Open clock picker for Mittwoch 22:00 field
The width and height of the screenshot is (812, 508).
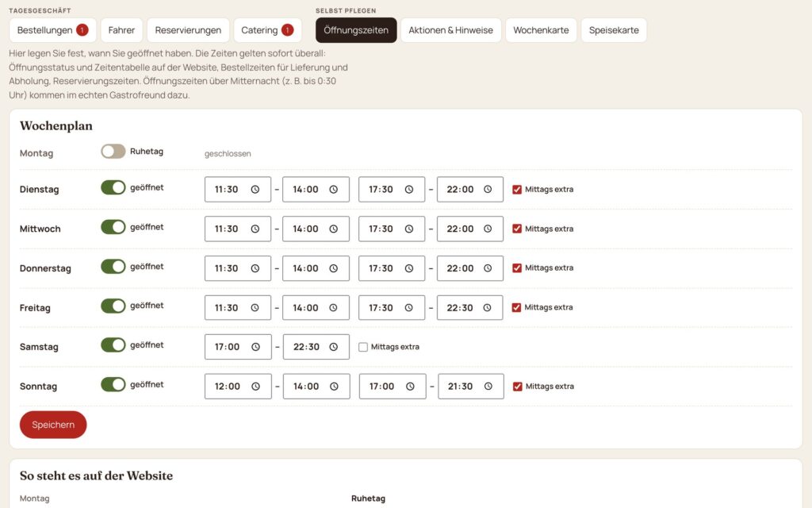(488, 229)
